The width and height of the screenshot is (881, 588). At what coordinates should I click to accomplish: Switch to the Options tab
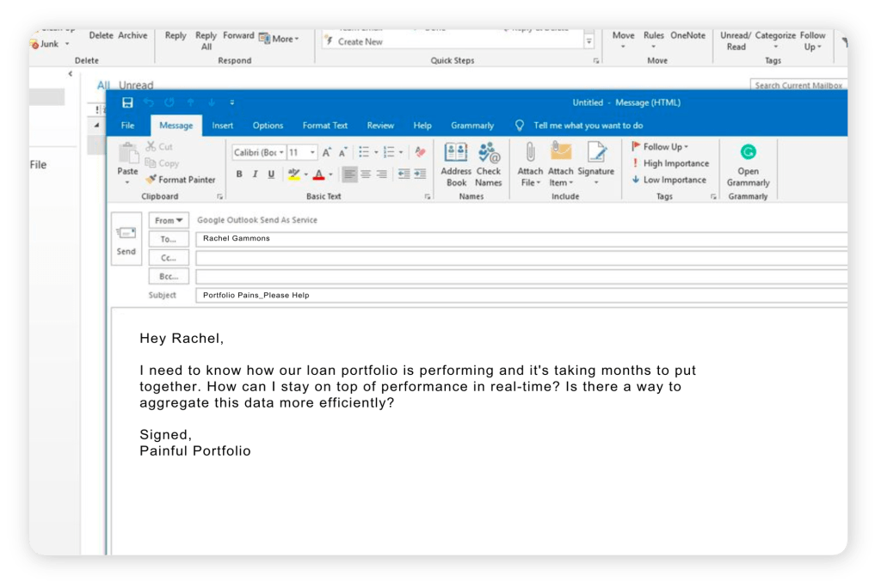pos(268,126)
